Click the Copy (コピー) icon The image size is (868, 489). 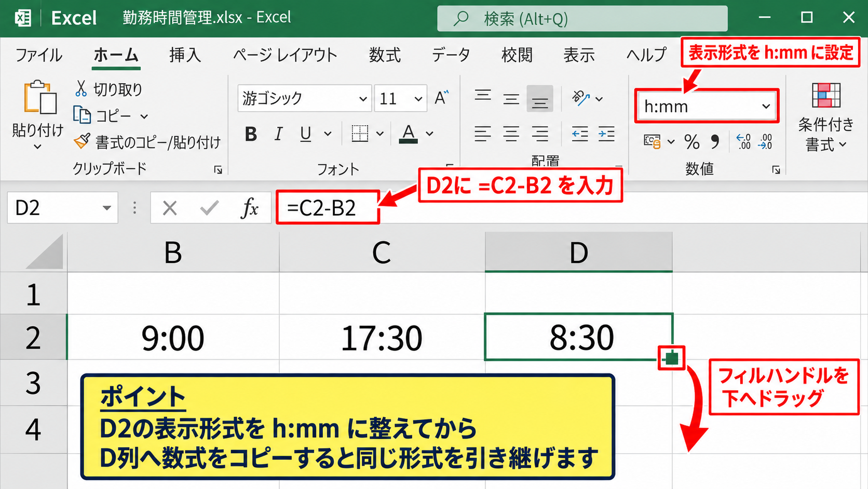[82, 115]
